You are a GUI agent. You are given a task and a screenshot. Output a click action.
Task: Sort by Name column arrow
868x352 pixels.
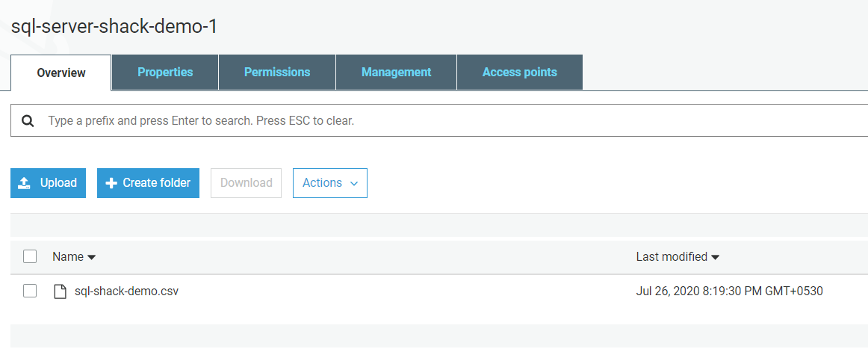[92, 257]
